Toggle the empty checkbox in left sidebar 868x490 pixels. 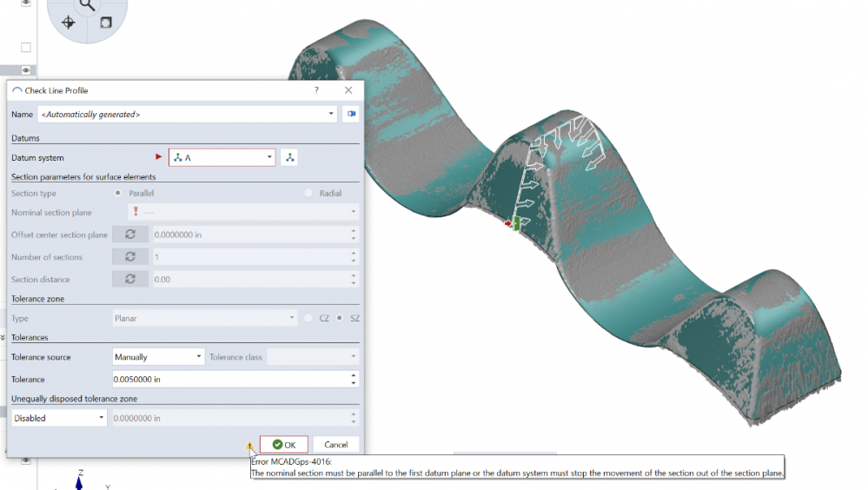pyautogui.click(x=26, y=47)
